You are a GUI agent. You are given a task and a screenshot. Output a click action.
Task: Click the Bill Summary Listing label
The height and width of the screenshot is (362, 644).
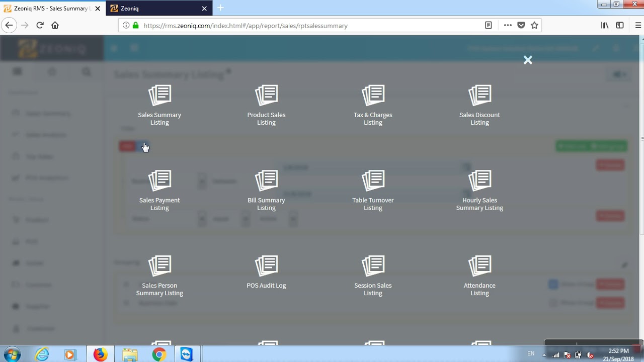click(266, 204)
